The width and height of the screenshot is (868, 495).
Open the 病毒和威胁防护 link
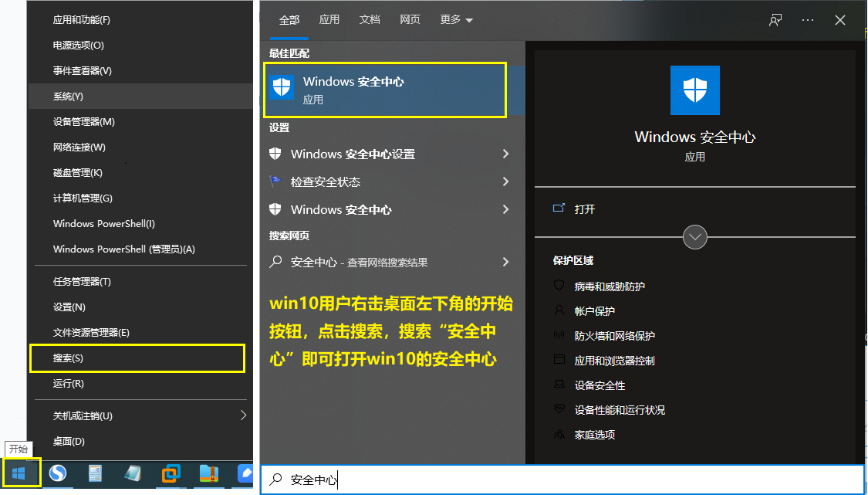(610, 286)
